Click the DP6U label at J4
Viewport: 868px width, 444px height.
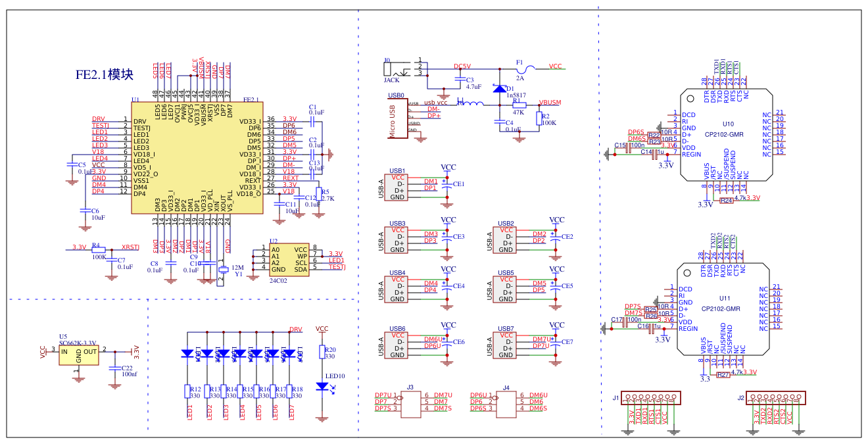[478, 395]
